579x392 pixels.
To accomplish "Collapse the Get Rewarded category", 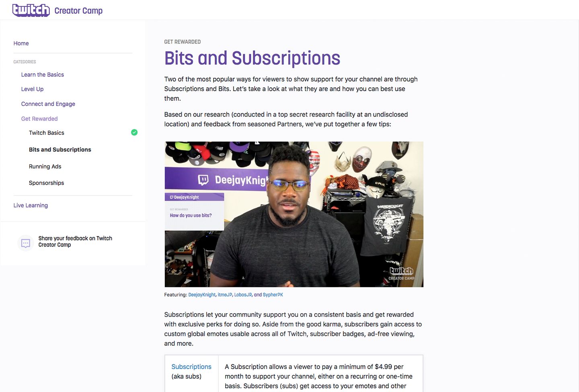I will [x=39, y=119].
